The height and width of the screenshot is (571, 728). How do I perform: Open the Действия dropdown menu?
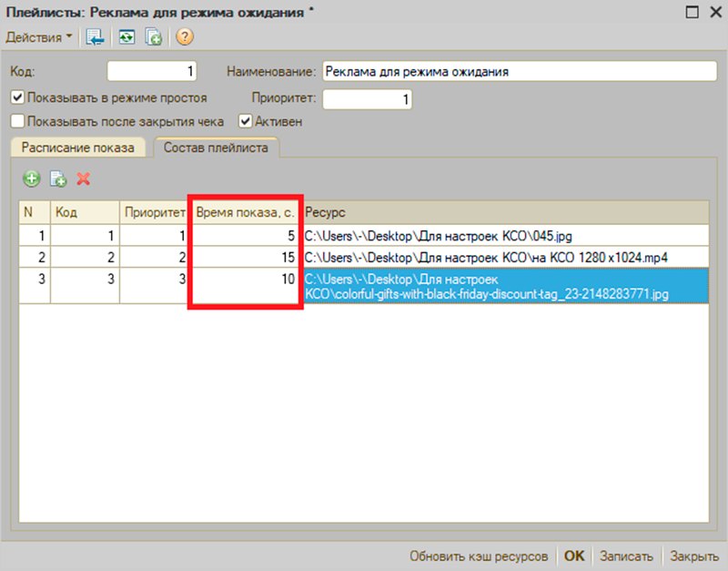tap(39, 37)
